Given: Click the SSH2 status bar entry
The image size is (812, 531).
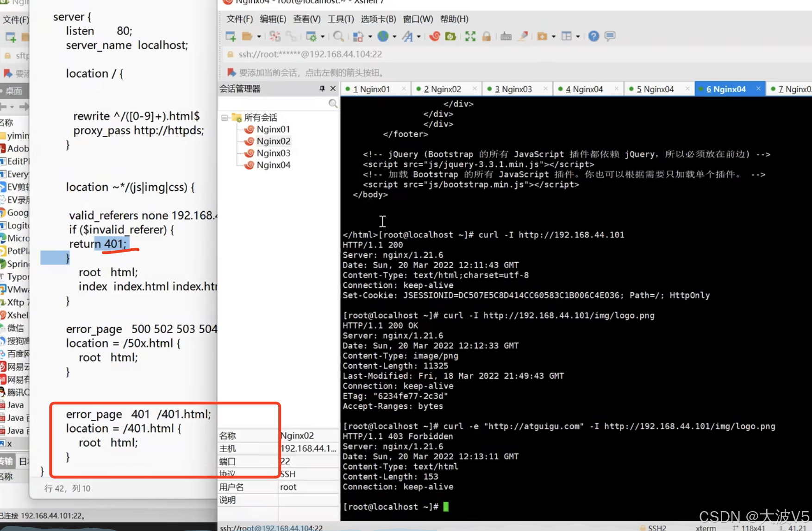Looking at the screenshot, I should point(656,528).
